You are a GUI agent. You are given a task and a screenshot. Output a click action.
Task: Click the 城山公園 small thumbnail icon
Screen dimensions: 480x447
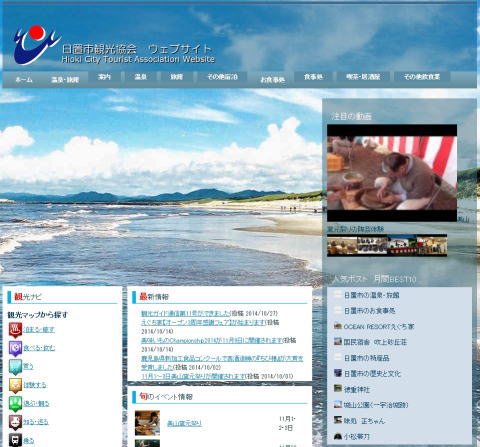tap(338, 404)
